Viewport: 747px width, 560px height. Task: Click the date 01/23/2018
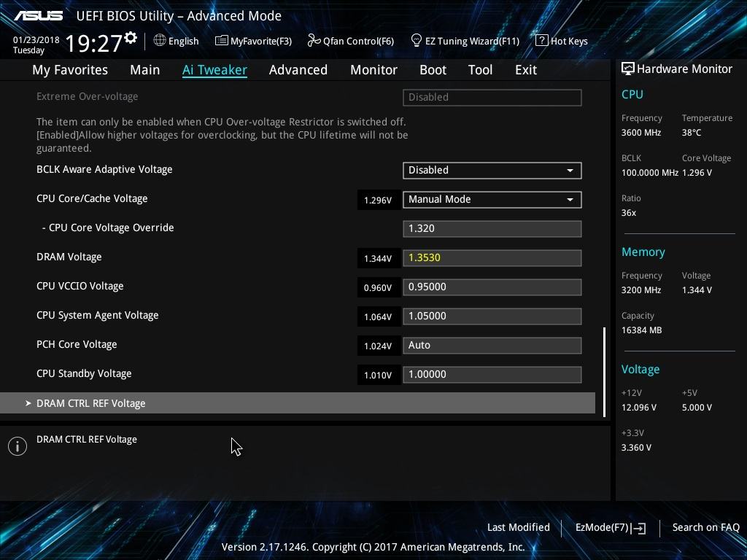[36, 40]
